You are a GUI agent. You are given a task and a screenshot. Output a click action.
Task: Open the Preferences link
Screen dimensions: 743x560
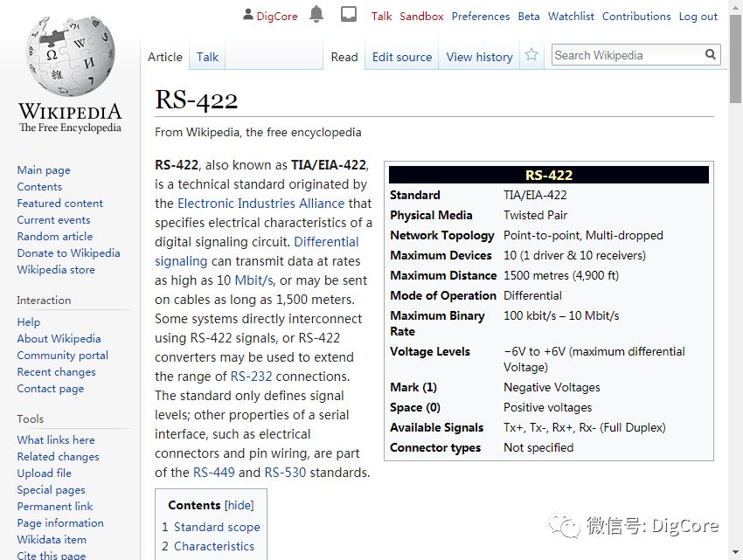point(480,16)
